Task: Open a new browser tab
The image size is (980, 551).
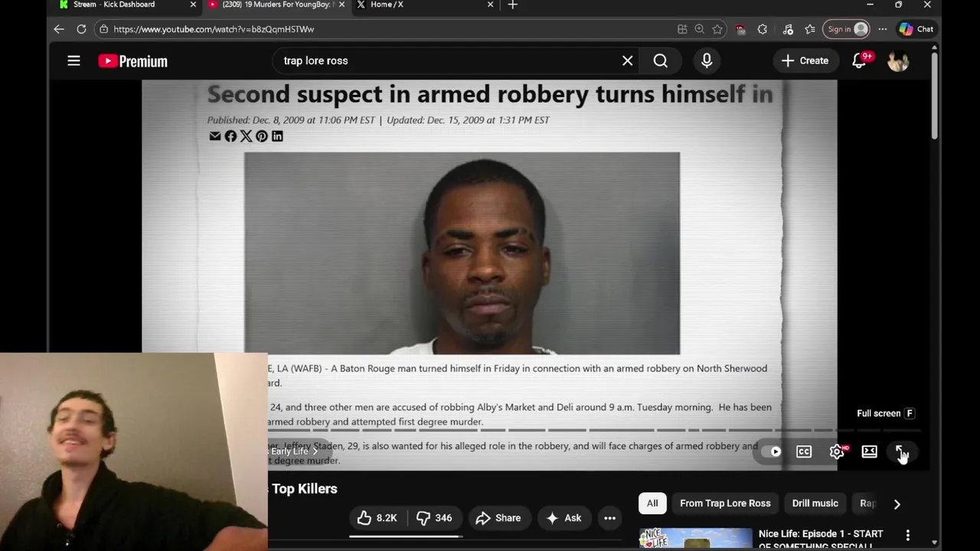Action: 513,5
